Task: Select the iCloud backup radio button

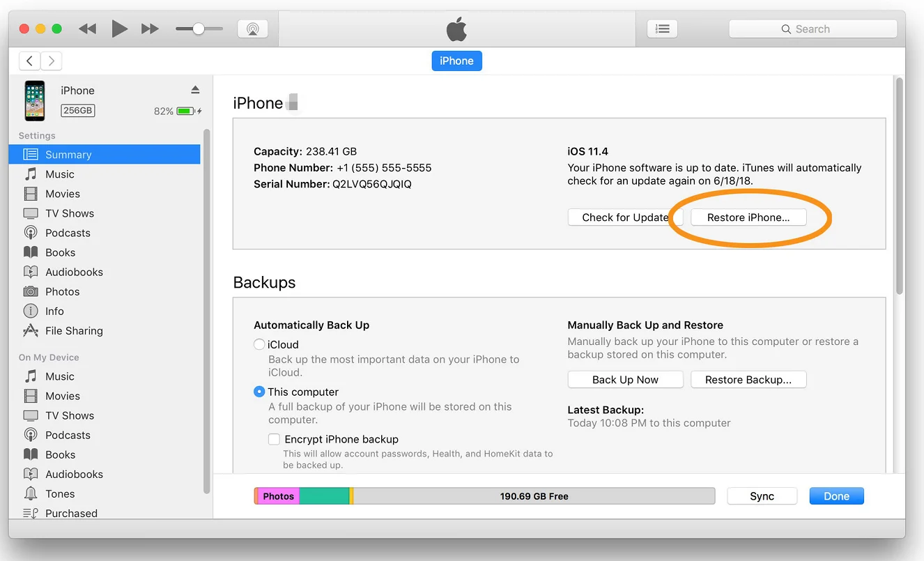Action: pyautogui.click(x=259, y=344)
